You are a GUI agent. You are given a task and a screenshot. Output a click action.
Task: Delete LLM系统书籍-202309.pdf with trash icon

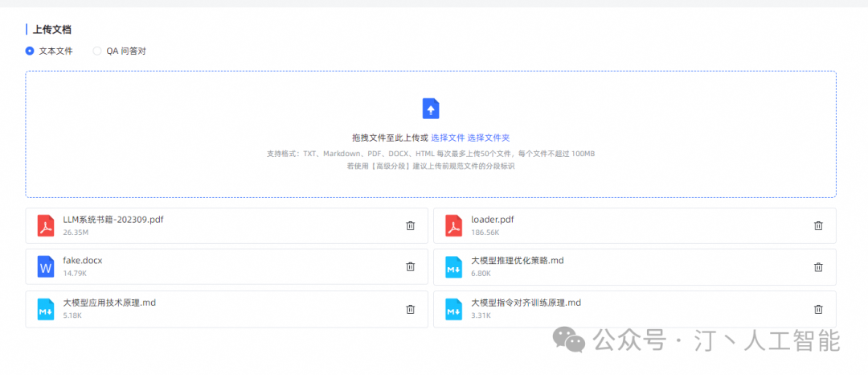(410, 226)
